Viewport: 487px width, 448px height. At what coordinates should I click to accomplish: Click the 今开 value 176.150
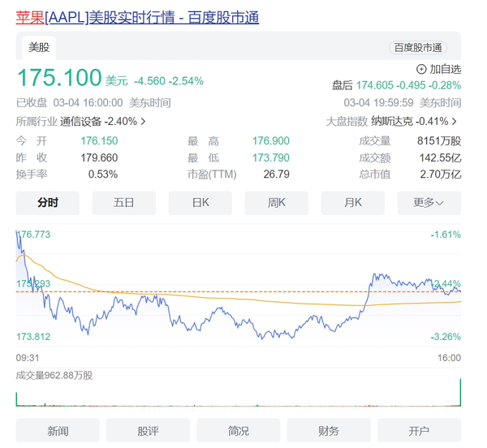tap(99, 141)
